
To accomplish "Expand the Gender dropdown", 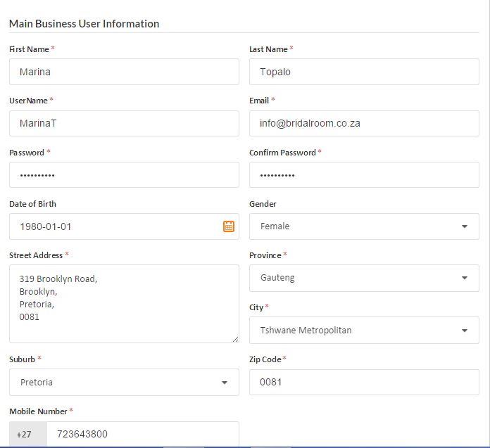I will point(364,226).
